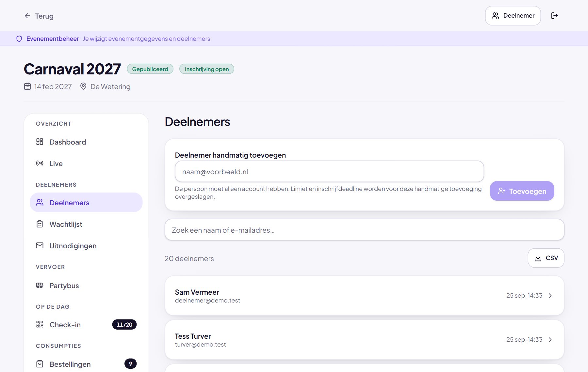This screenshot has width=588, height=372.
Task: Click the Dashboard grid icon in sidebar
Action: point(40,142)
